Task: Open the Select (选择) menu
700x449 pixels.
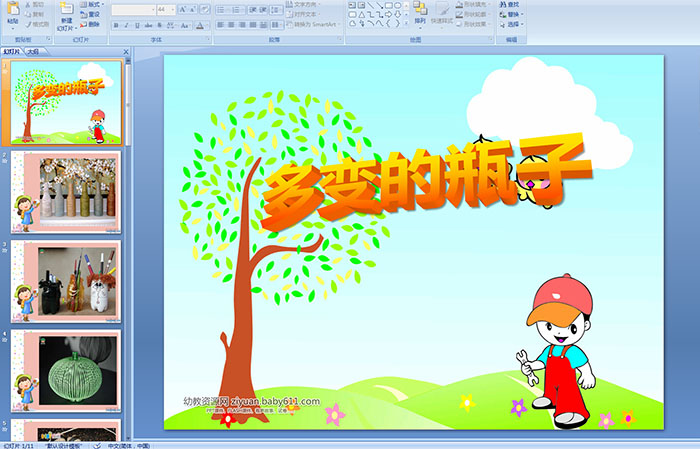Action: point(511,24)
